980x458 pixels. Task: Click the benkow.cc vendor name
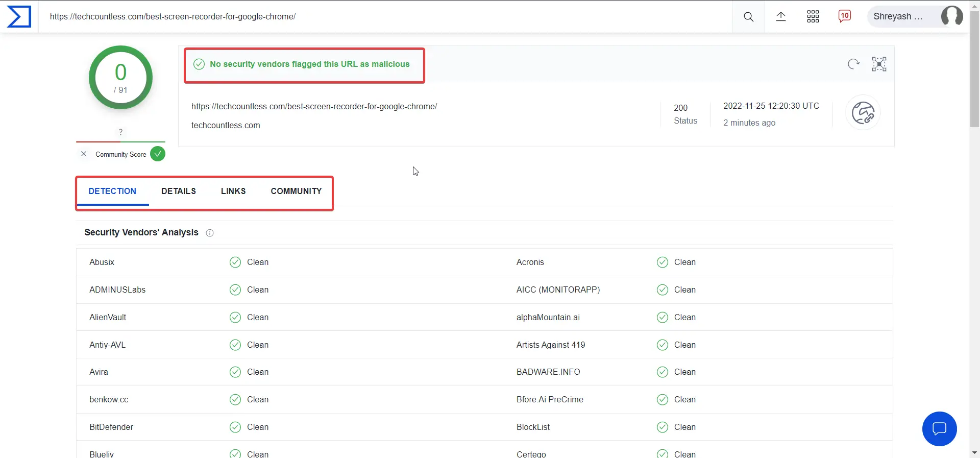[109, 399]
